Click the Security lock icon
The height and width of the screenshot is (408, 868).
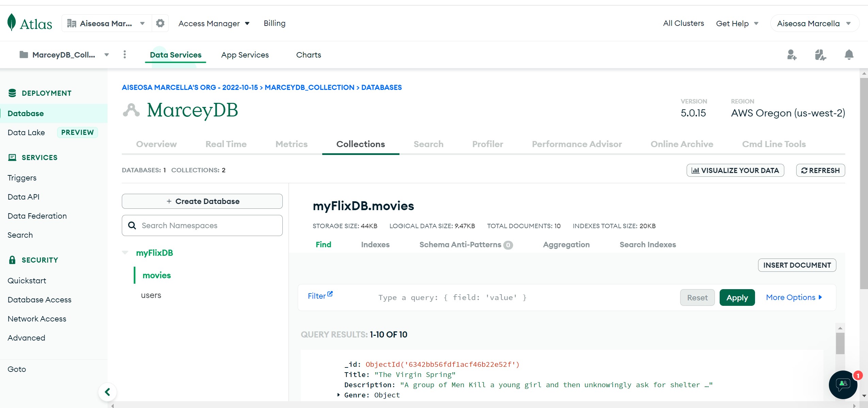coord(12,260)
